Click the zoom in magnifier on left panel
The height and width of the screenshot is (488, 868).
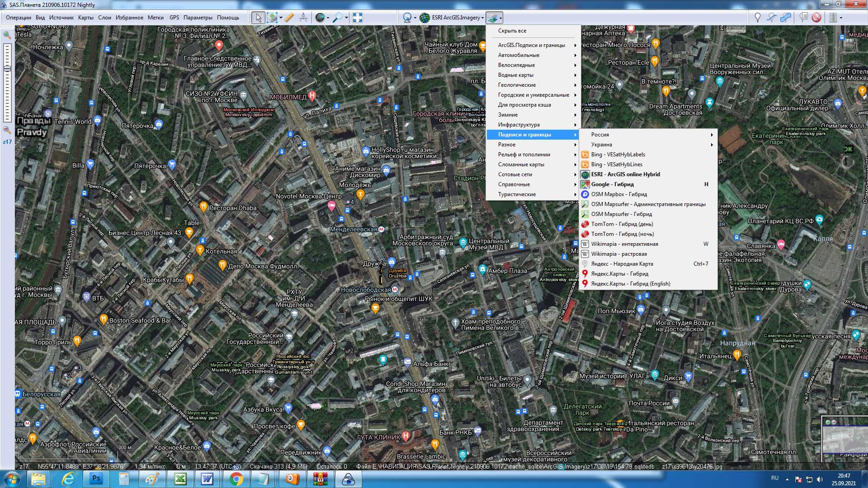7,35
